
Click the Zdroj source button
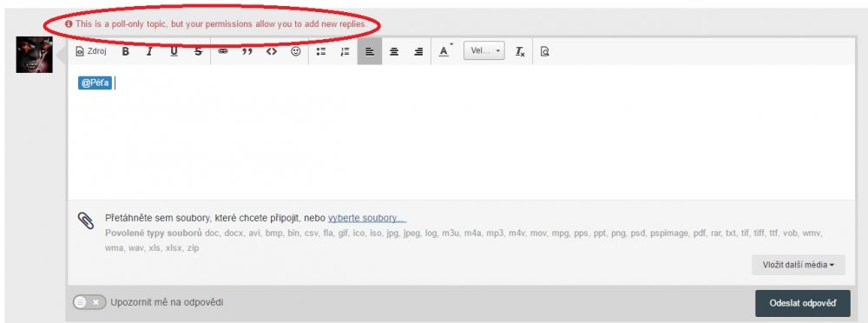click(91, 51)
